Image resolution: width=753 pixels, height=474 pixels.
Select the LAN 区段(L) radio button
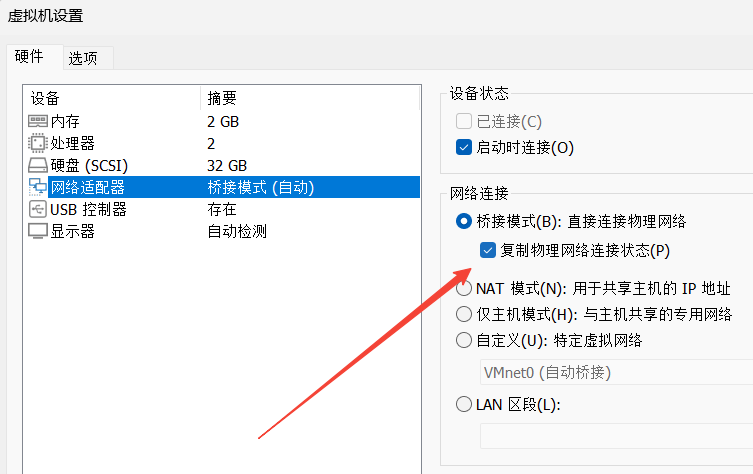(463, 404)
